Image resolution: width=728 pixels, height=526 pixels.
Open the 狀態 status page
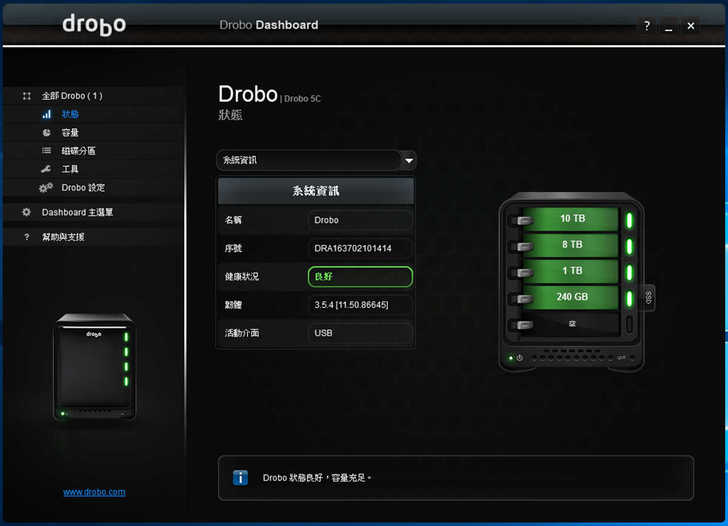[70, 114]
